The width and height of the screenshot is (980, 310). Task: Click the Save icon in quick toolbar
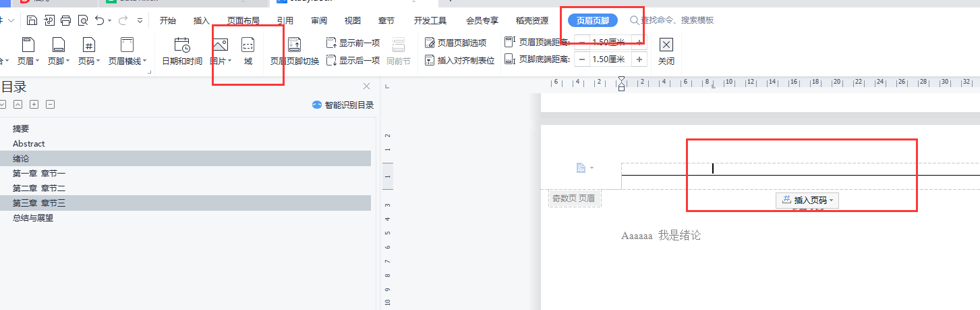32,20
